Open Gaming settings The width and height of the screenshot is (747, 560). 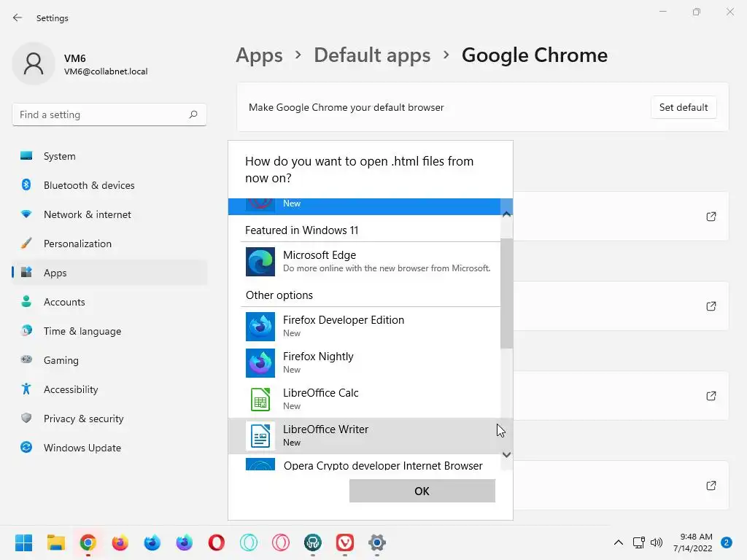tap(109, 360)
